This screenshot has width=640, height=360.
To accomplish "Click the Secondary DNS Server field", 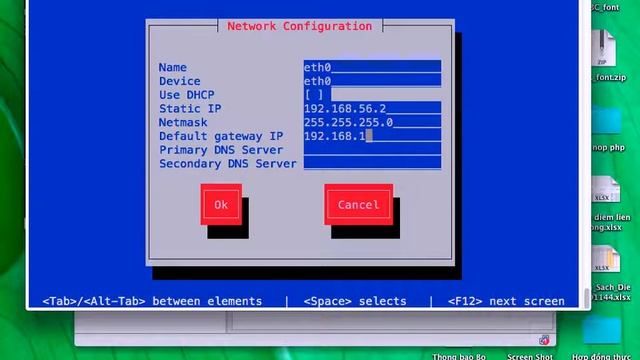I will (372, 163).
